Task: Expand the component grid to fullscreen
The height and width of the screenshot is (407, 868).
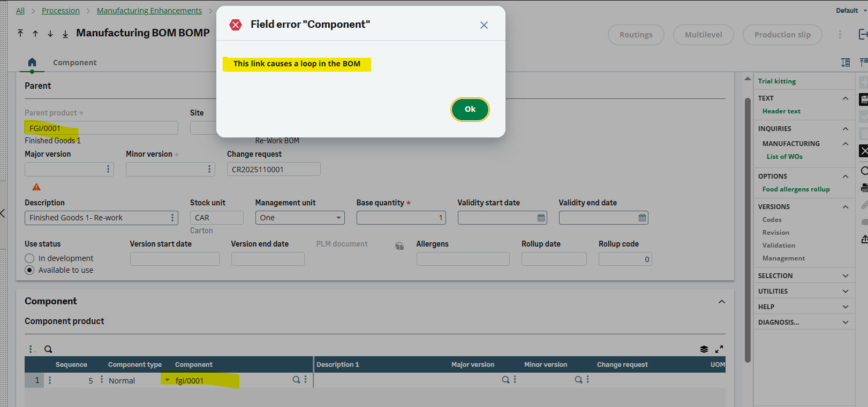Action: pyautogui.click(x=719, y=349)
